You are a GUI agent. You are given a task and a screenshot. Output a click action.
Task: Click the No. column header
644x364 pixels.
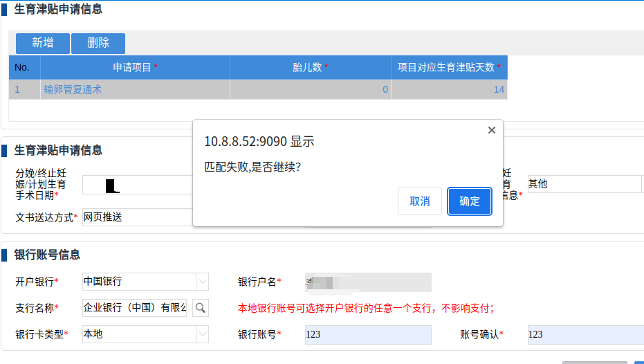pyautogui.click(x=23, y=67)
